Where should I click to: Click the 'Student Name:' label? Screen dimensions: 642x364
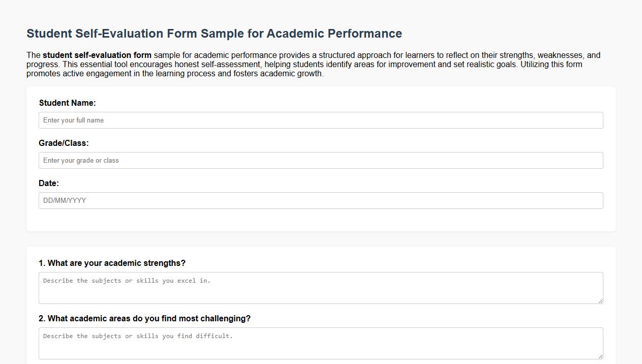pyautogui.click(x=67, y=103)
